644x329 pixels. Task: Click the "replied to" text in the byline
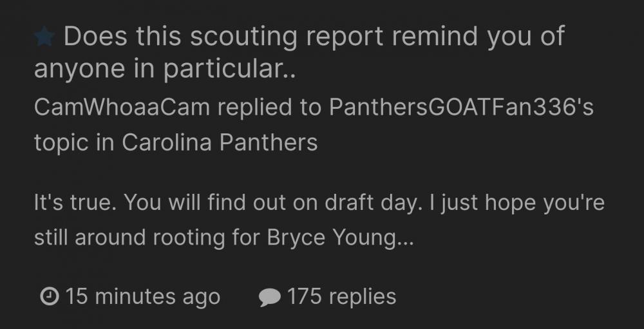coord(269,108)
